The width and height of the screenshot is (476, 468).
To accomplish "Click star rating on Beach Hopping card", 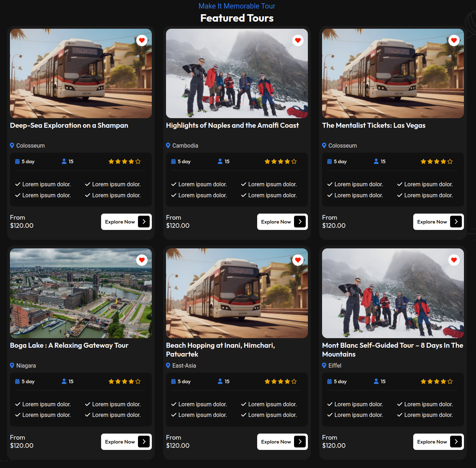I will [280, 381].
